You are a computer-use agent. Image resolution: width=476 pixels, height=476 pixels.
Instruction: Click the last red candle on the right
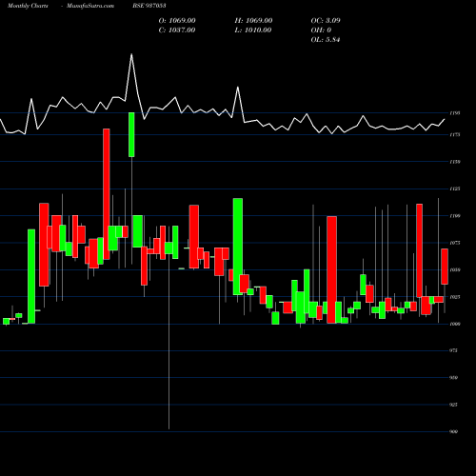445,267
